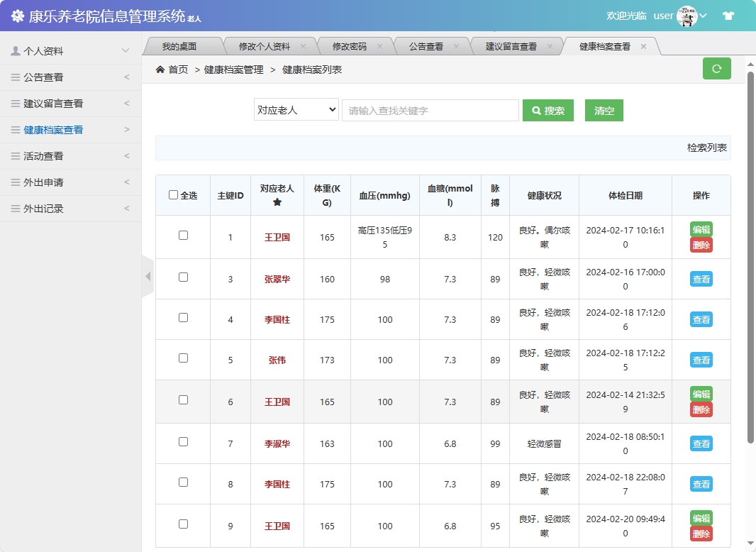Click the green refresh icon above the record list
Screen dimensions: 756x552
[716, 69]
